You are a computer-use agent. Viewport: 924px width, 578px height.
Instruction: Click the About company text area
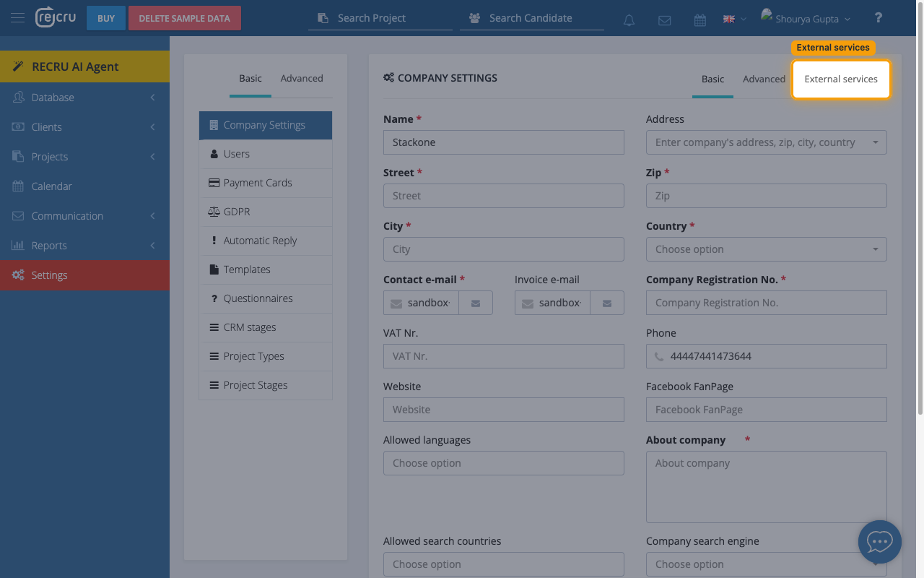[767, 487]
